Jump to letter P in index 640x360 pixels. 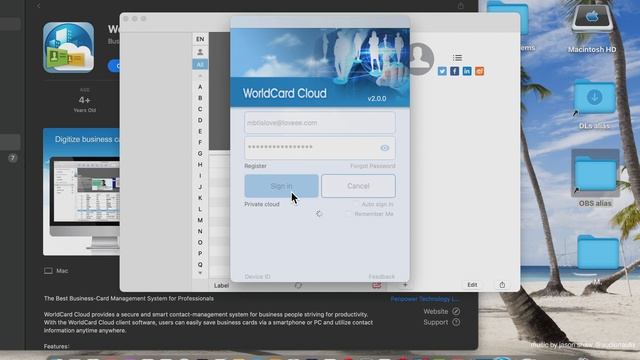point(200,253)
